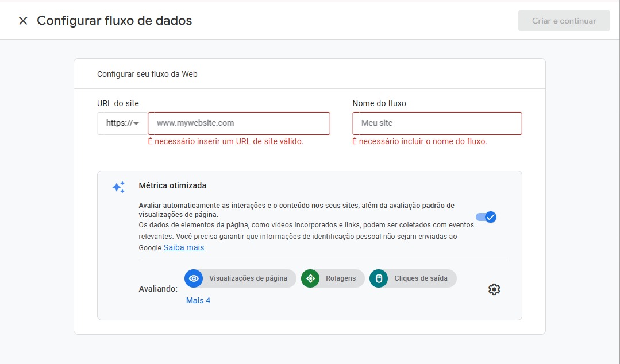
Task: Click the Configurar seu fluxo da Web heading
Action: tap(147, 74)
